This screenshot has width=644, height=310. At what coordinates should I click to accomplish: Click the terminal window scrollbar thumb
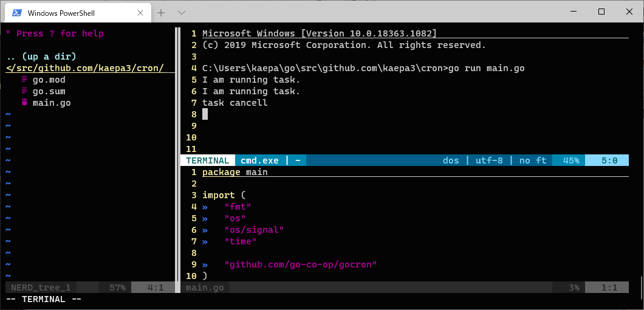click(x=641, y=286)
